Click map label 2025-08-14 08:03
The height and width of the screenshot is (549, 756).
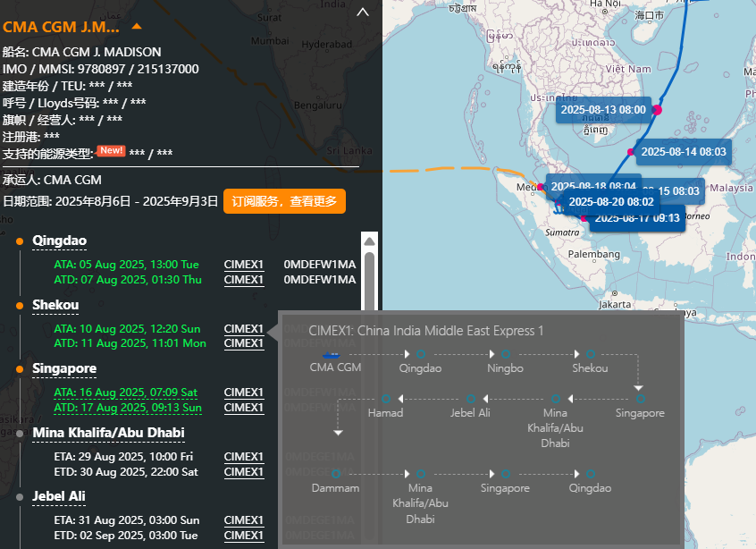tap(684, 152)
